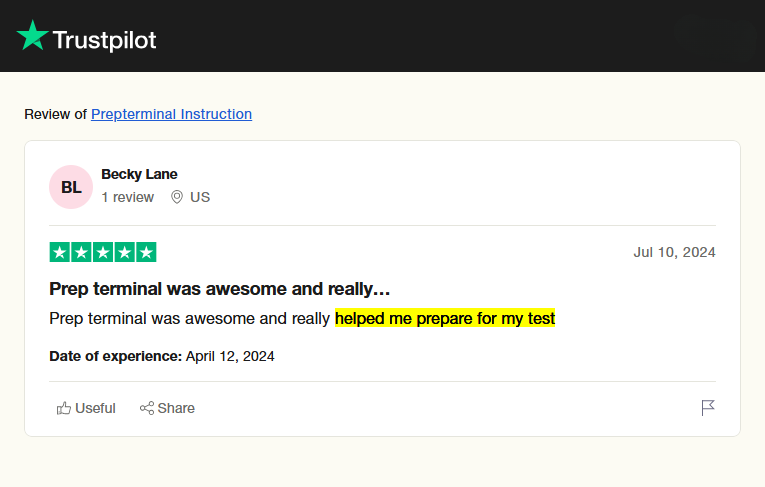
Task: Click the location pin icon
Action: [177, 197]
